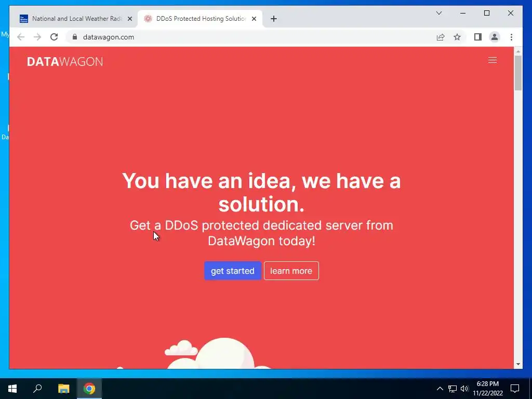This screenshot has width=532, height=399.
Task: Click the datawagon.com address bar
Action: click(251, 37)
